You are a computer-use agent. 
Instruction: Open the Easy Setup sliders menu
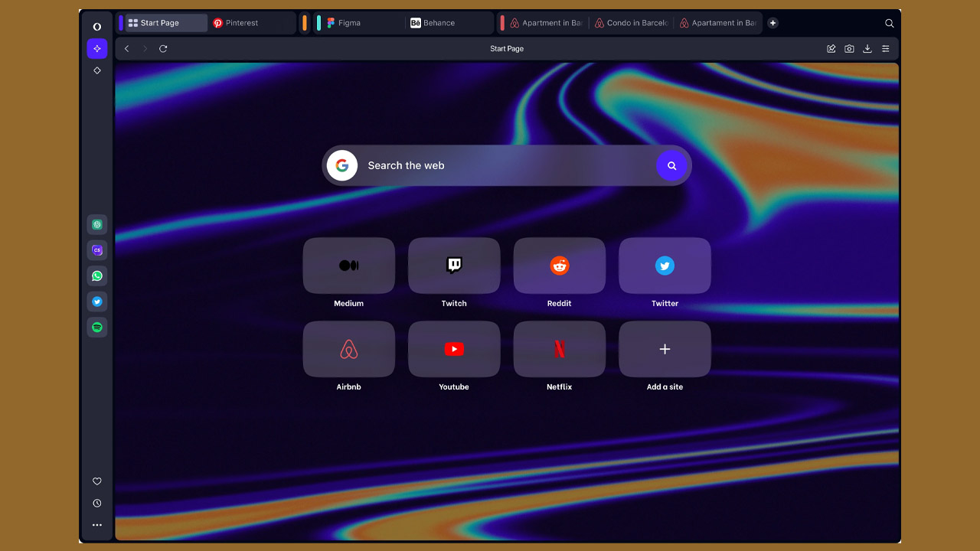coord(886,49)
